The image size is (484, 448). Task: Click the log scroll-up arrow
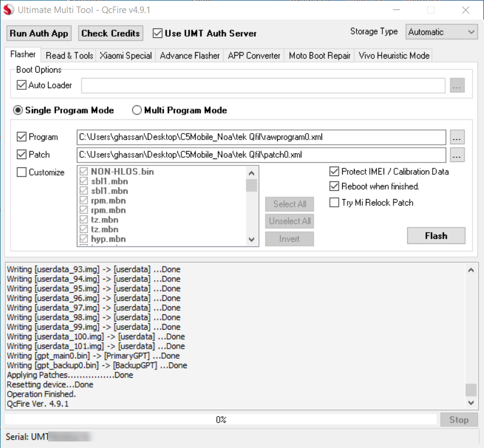(471, 270)
